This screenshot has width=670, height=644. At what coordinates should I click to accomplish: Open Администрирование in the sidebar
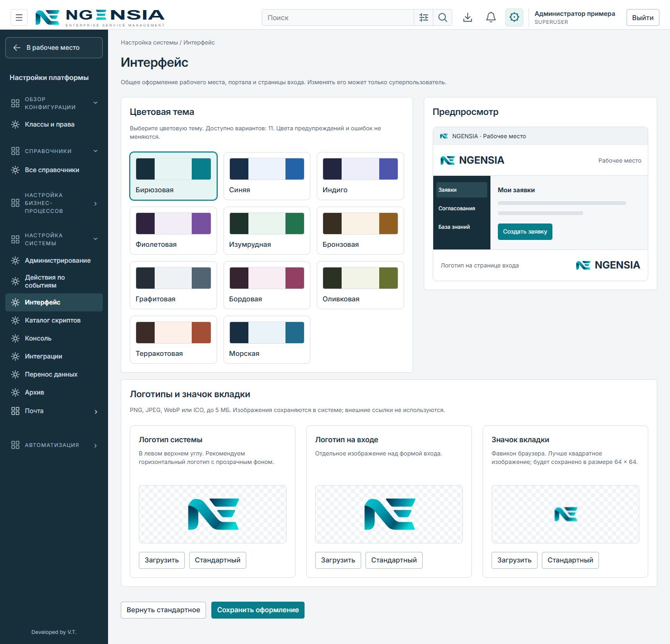(54, 261)
